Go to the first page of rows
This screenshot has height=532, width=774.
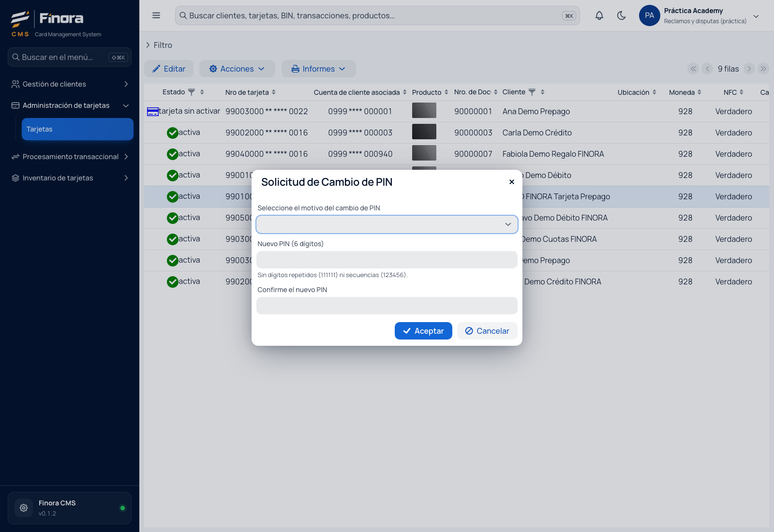tap(694, 69)
